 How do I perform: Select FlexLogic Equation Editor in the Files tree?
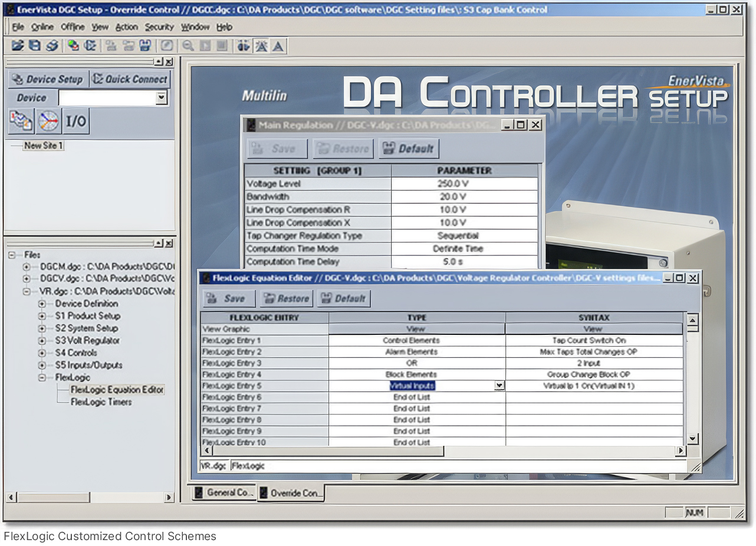(117, 390)
